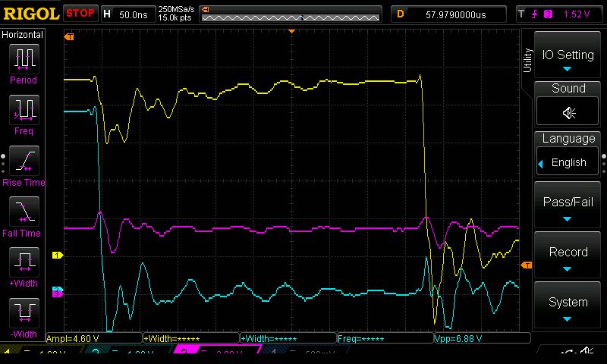This screenshot has height=364, width=607.
Task: Select the -Width measurement icon
Action: (x=24, y=313)
